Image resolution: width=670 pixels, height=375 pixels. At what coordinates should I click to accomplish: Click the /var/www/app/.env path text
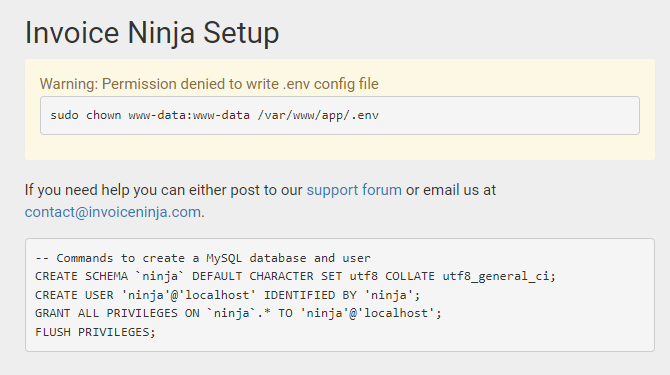tap(318, 115)
